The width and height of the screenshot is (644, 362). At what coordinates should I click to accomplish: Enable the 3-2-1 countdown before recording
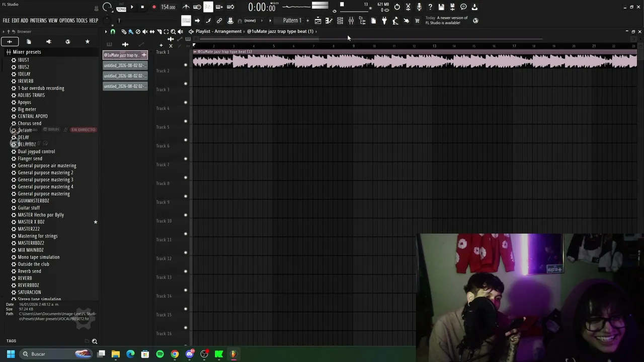tap(208, 7)
